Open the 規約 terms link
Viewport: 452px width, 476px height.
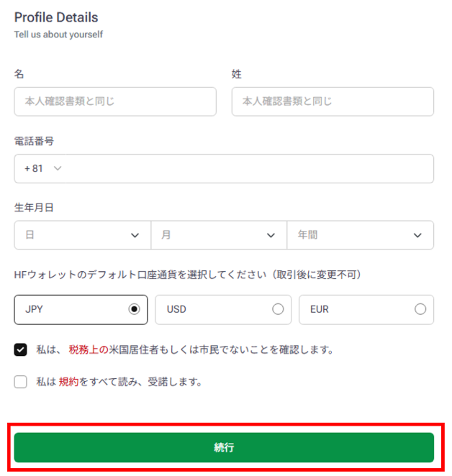click(68, 382)
